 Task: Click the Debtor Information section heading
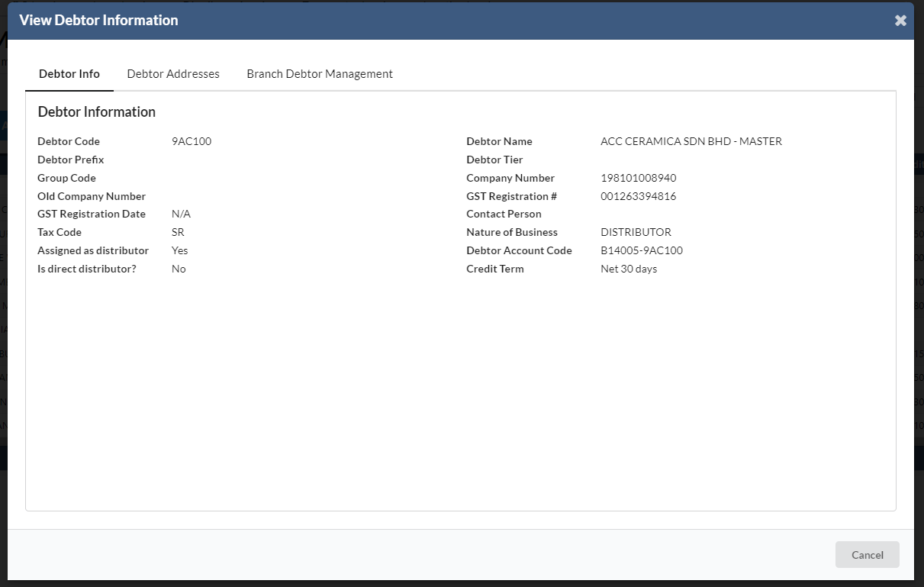pos(97,112)
